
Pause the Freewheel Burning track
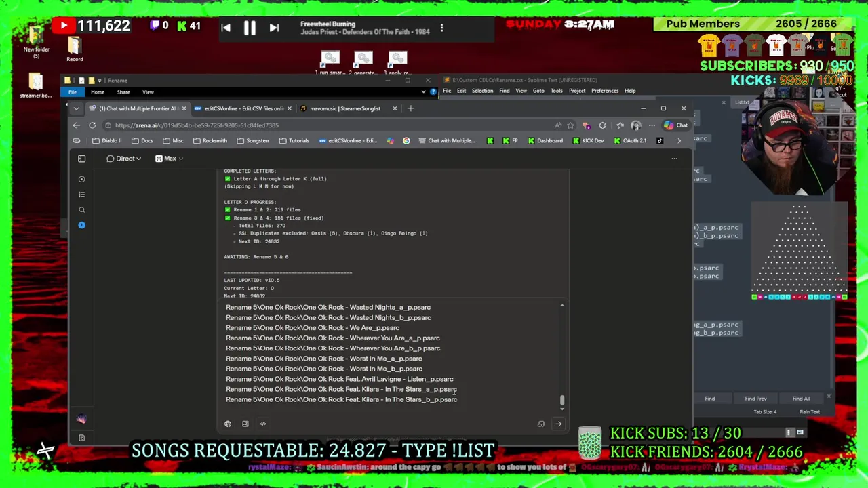[x=250, y=28]
